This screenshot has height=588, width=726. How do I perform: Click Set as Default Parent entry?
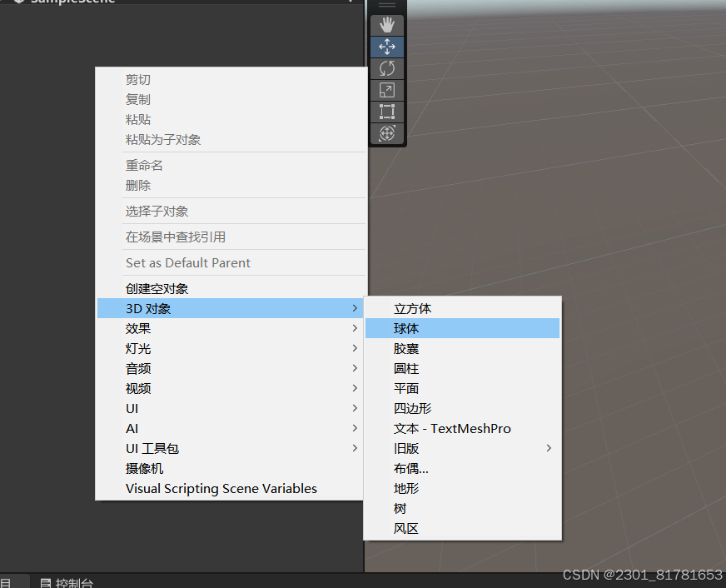231,263
